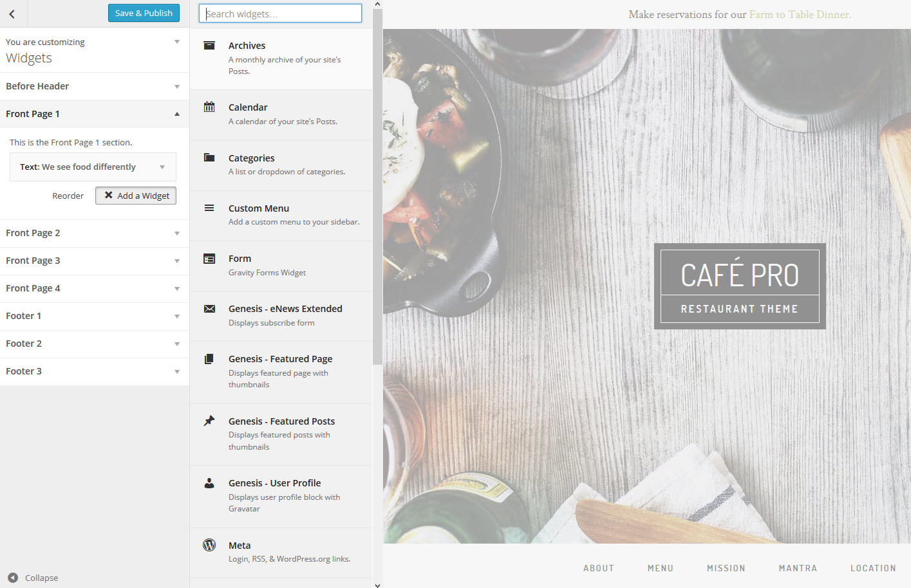Open the MISSION navigation item
911x588 pixels.
click(726, 568)
